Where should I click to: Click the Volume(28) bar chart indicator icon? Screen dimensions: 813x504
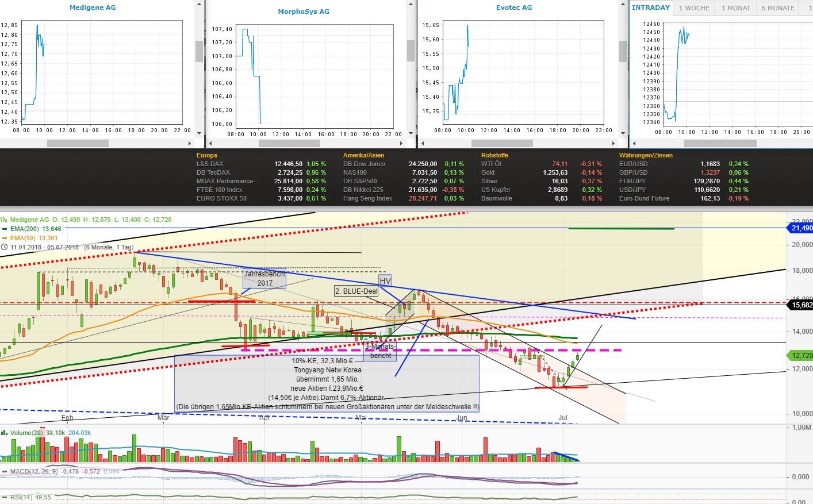click(x=3, y=433)
